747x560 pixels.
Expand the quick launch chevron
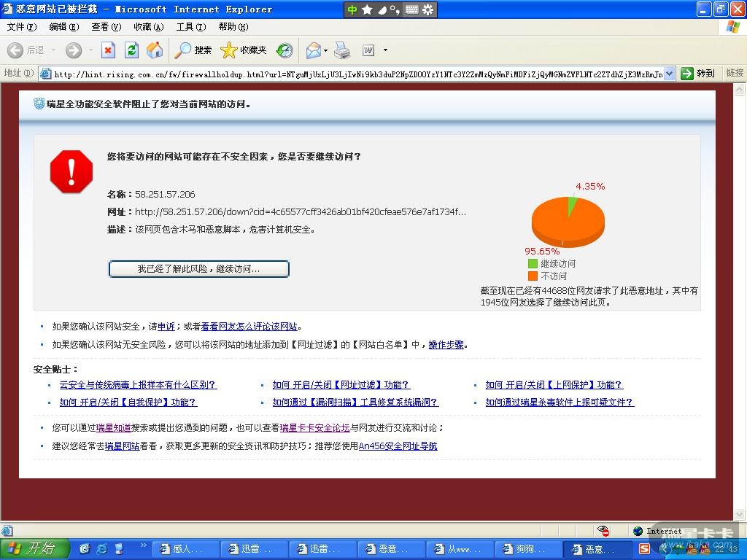[143, 545]
